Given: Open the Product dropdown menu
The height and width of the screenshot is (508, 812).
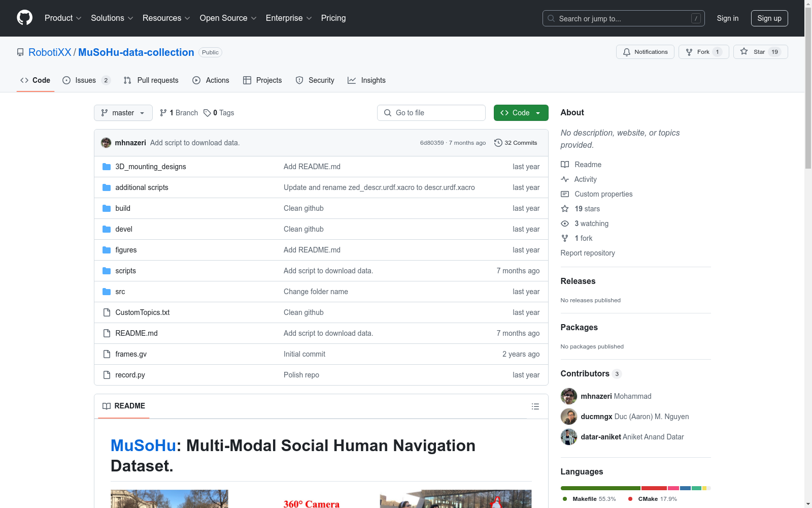Looking at the screenshot, I should [x=63, y=18].
